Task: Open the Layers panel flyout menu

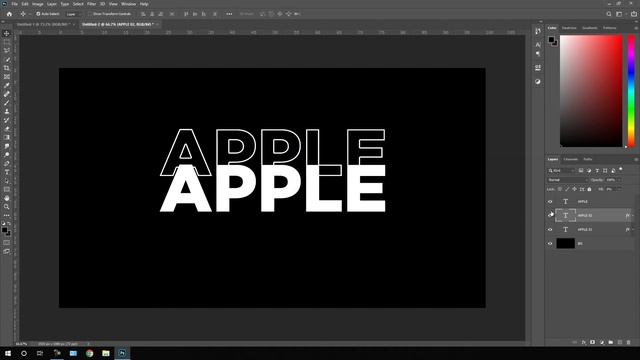Action: point(636,160)
